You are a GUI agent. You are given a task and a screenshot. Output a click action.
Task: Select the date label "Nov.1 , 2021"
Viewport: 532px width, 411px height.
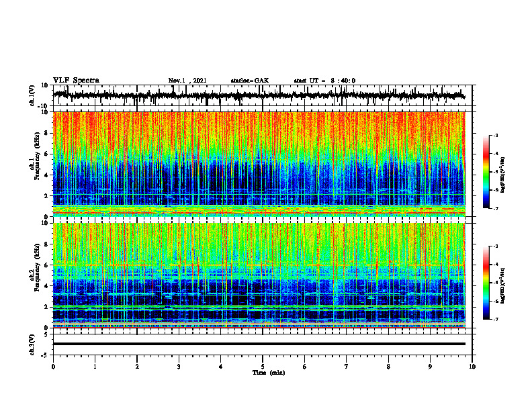click(x=187, y=81)
